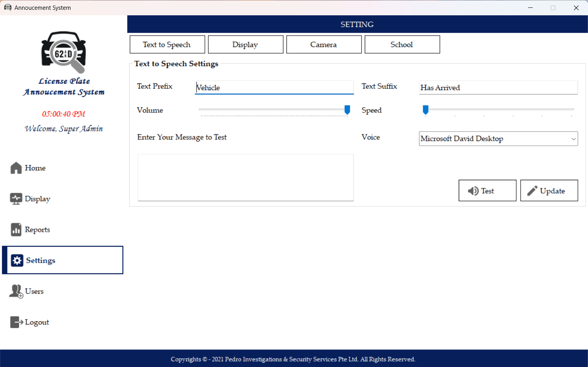The image size is (588, 367).
Task: Click the Volume slider handle
Action: pos(347,110)
